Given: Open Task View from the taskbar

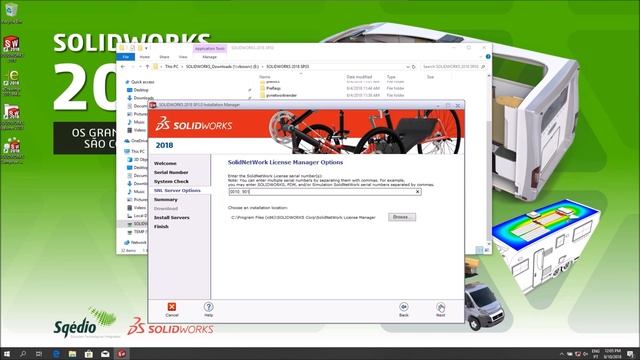Looking at the screenshot, I should 39,353.
